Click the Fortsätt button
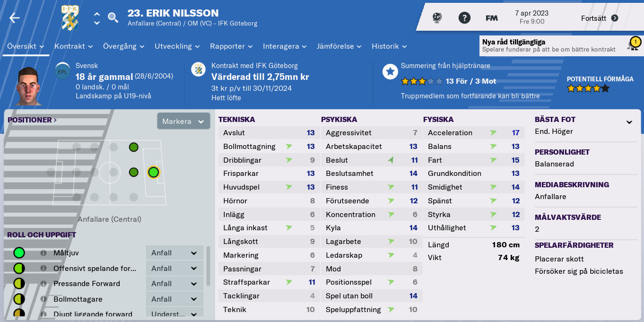This screenshot has width=644, height=322. coord(600,18)
